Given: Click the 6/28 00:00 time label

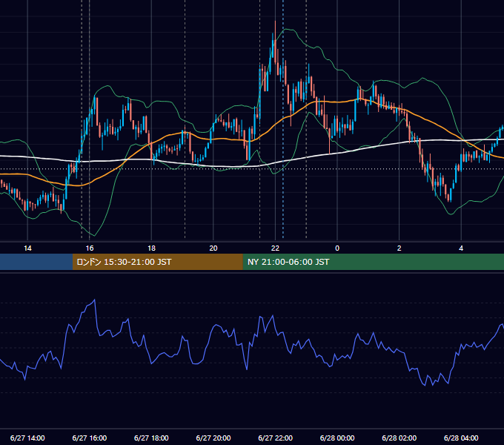Looking at the screenshot, I should (337, 438).
